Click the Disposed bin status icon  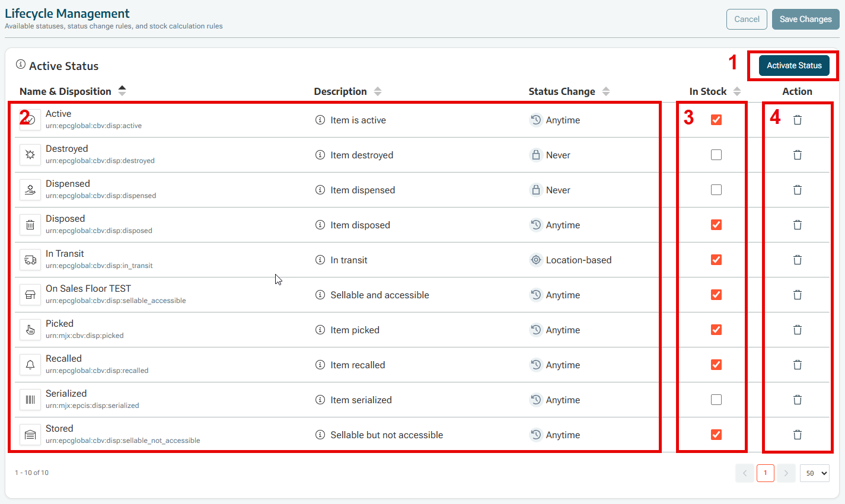[x=30, y=225]
